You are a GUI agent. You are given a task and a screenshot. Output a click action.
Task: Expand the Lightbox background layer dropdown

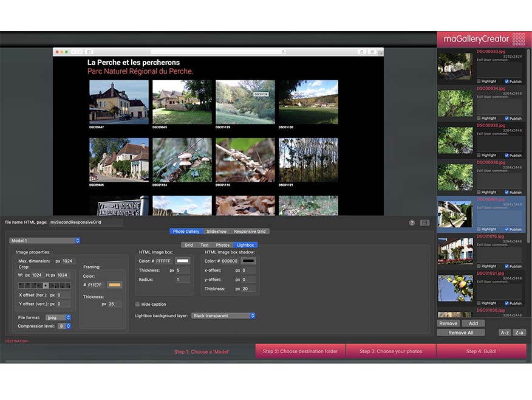pyautogui.click(x=223, y=316)
